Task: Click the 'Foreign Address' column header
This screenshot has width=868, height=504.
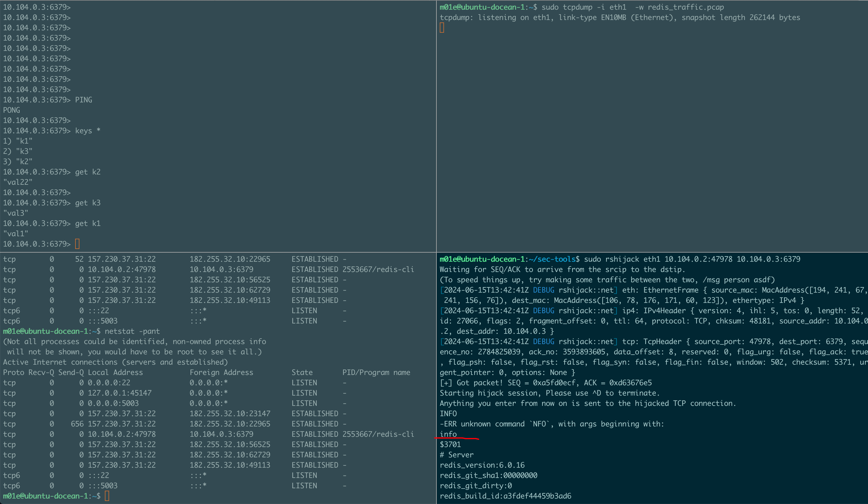Action: pos(221,373)
